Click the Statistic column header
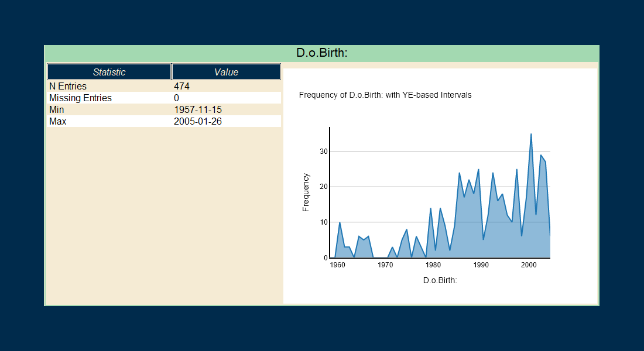The height and width of the screenshot is (351, 644). click(109, 72)
